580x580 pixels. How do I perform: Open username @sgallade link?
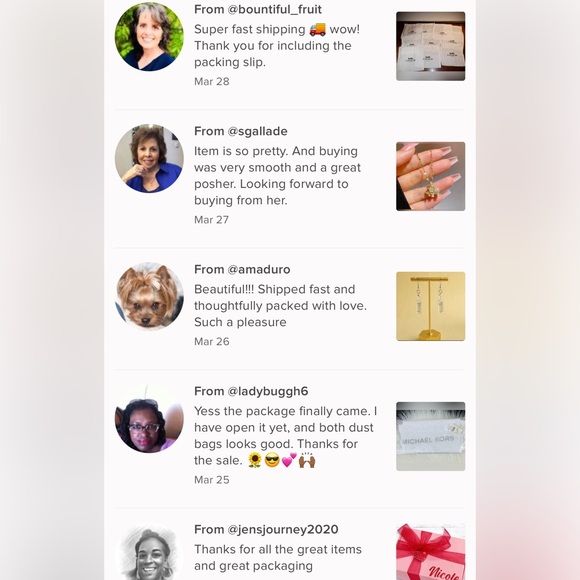click(x=257, y=131)
